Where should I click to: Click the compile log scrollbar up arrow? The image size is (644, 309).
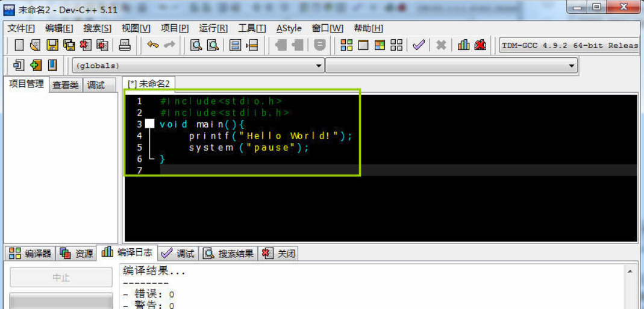(x=630, y=271)
